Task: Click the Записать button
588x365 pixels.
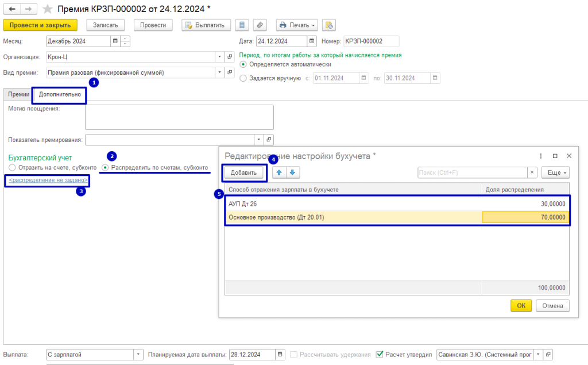Action: (x=106, y=25)
